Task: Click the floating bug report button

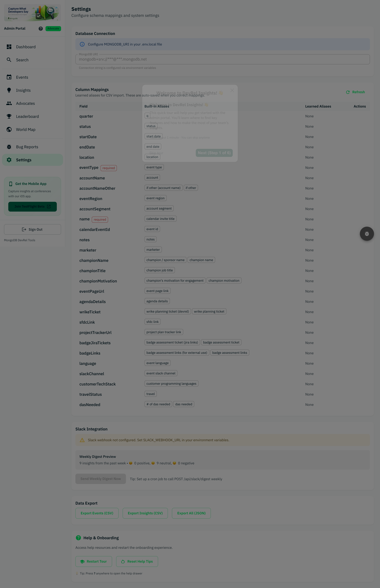Action: (367, 234)
